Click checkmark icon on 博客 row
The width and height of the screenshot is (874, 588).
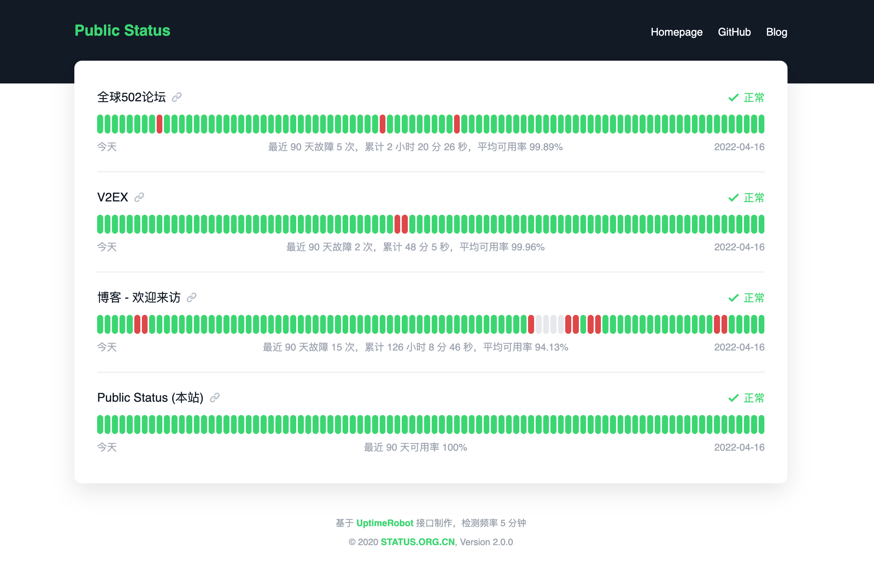733,298
